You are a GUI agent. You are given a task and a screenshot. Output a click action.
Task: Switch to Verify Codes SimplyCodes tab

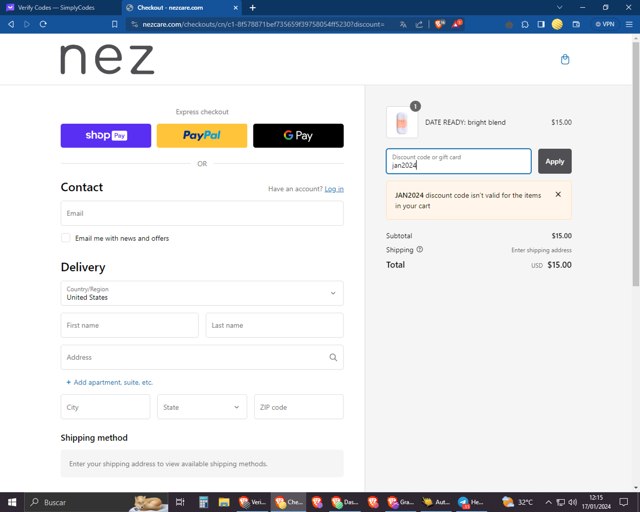[56, 7]
